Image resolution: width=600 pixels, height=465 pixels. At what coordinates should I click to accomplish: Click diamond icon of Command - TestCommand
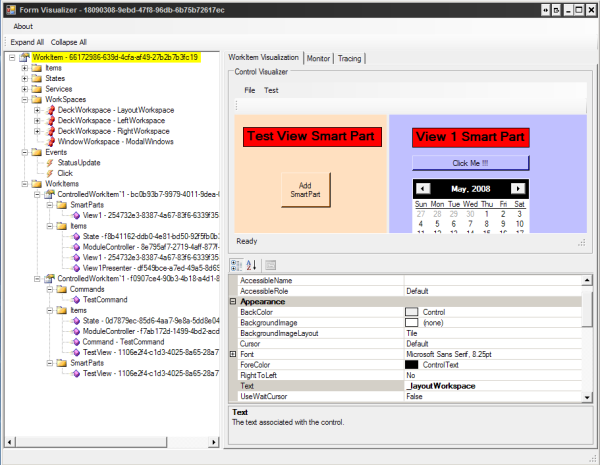click(x=76, y=342)
